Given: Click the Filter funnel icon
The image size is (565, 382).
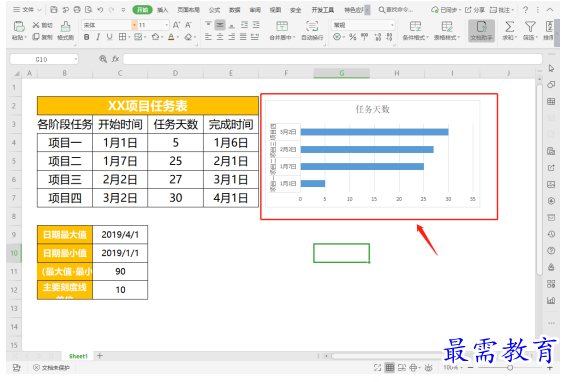Looking at the screenshot, I should point(530,26).
